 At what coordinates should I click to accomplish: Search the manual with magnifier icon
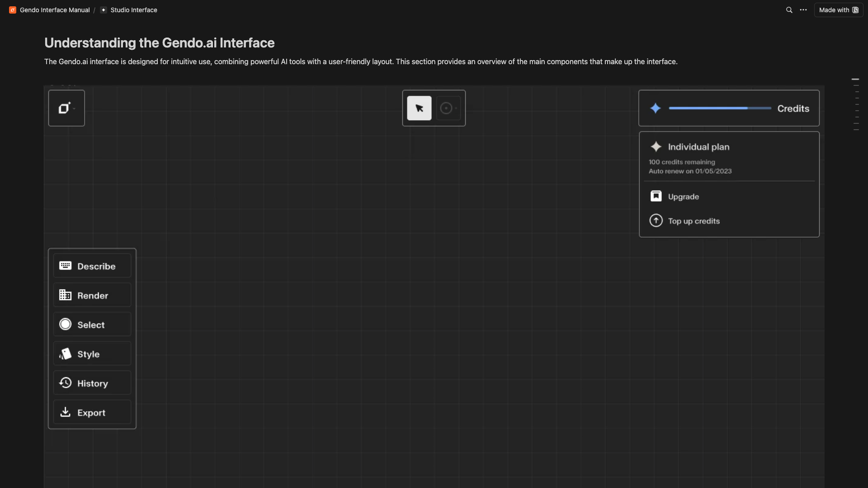pos(789,10)
